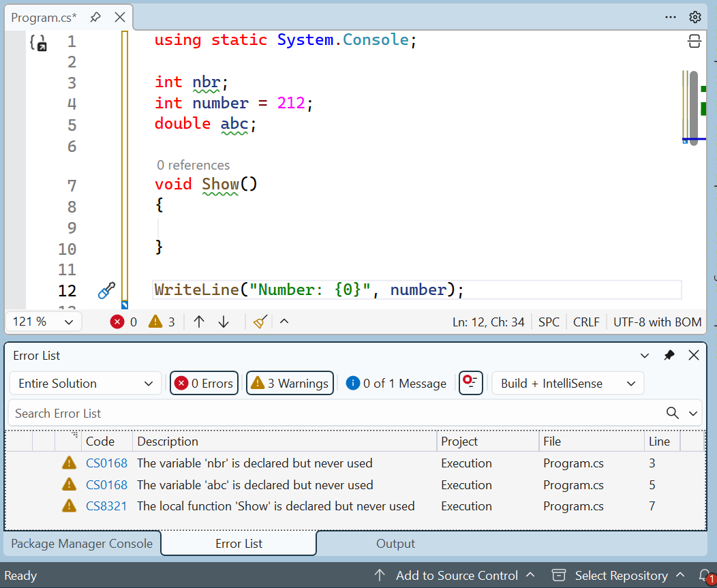
Task: Click the SPC indentation indicator
Action: pyautogui.click(x=549, y=322)
